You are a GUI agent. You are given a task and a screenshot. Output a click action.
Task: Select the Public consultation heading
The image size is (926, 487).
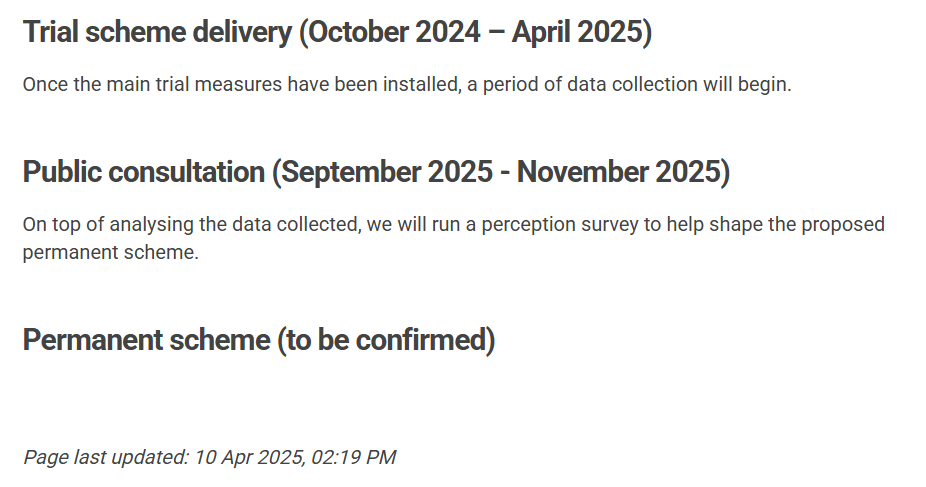click(376, 172)
